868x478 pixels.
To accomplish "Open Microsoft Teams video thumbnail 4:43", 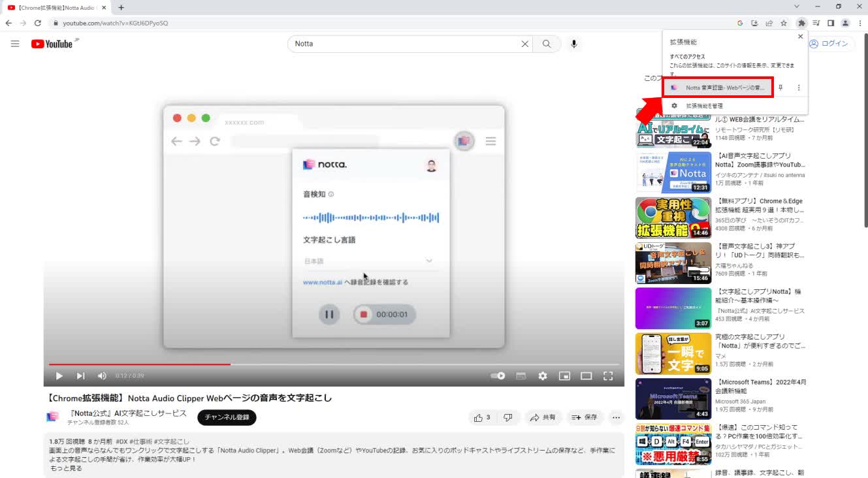I will [673, 399].
